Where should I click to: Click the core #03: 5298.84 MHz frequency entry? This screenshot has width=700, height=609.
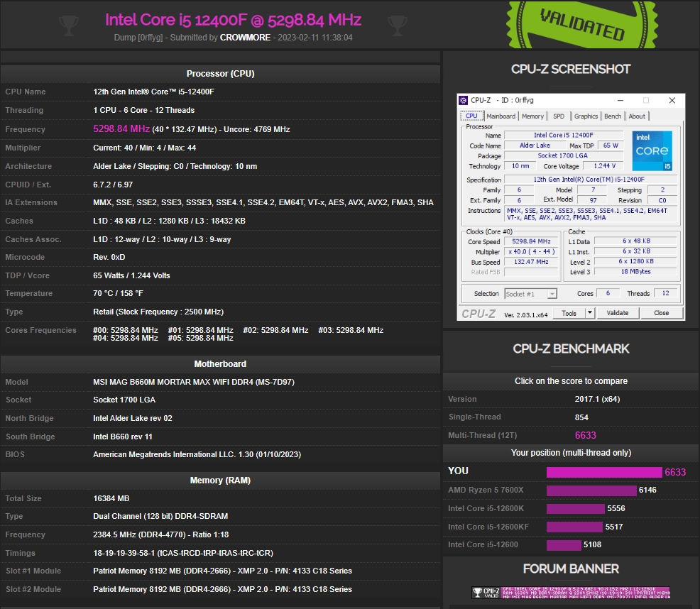tap(351, 330)
